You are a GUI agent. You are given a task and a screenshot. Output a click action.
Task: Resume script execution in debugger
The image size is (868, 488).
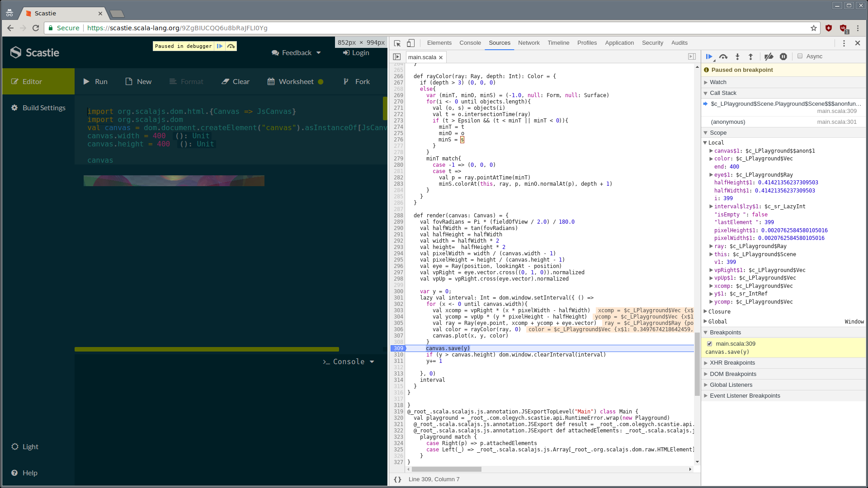pyautogui.click(x=709, y=56)
